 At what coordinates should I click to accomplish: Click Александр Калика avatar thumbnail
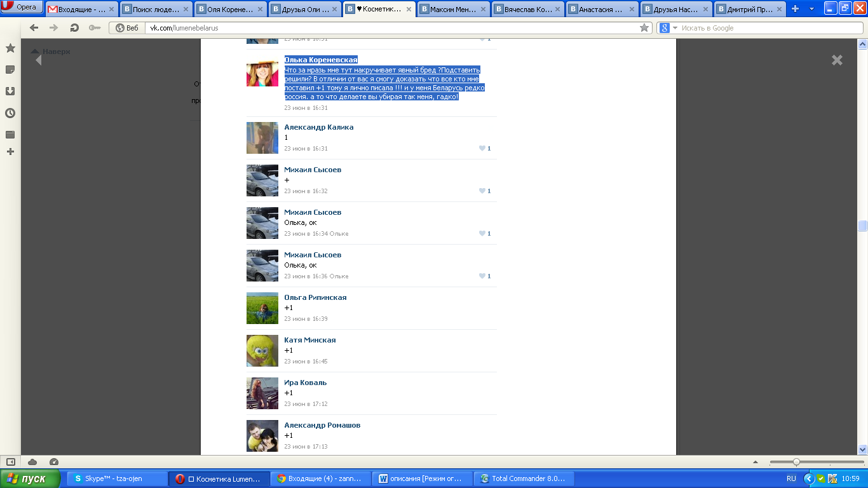262,138
